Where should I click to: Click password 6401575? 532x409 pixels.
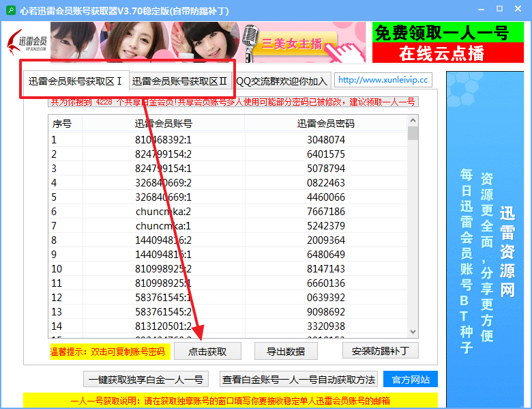pyautogui.click(x=326, y=154)
